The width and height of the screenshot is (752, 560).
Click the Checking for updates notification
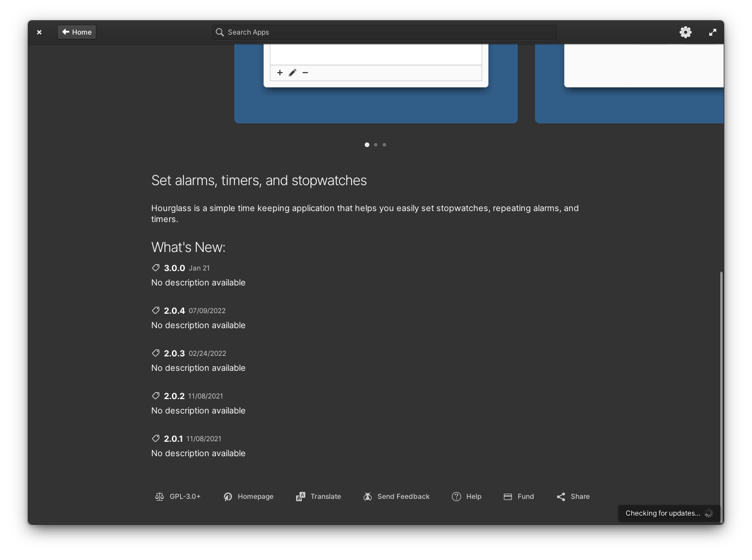tap(669, 513)
